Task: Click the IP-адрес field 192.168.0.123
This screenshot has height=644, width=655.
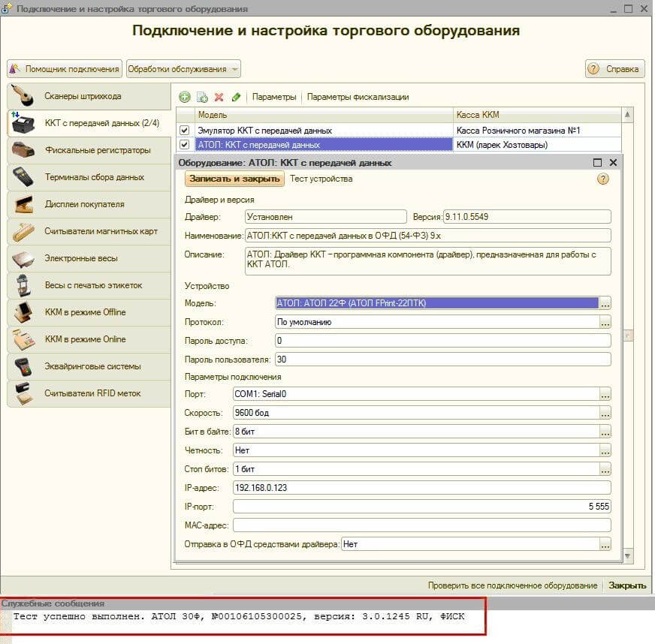Action: 422,487
